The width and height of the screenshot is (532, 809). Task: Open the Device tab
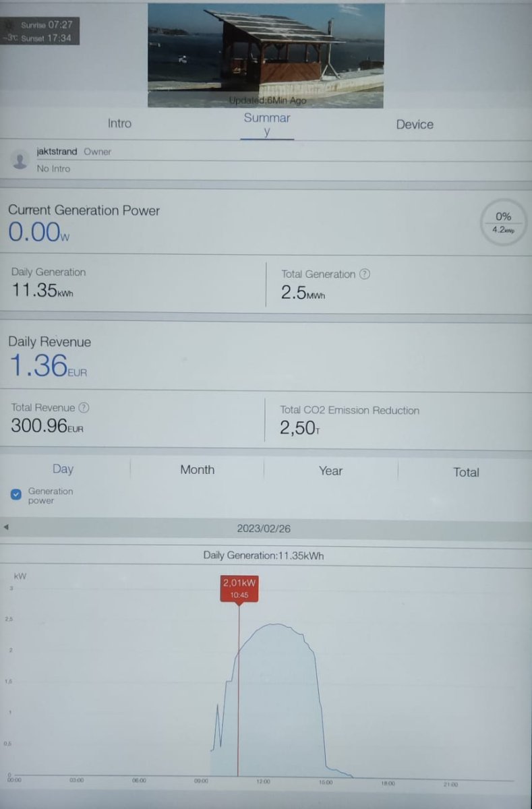click(415, 124)
